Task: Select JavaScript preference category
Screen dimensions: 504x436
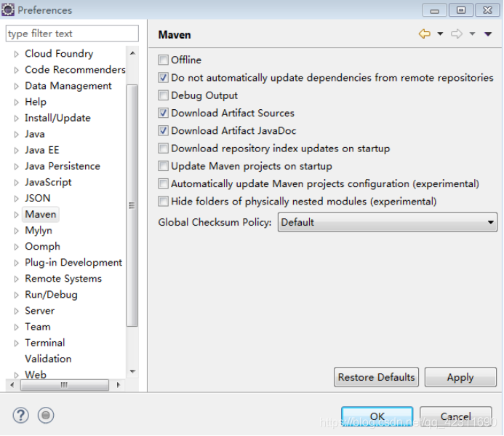Action: tap(48, 182)
